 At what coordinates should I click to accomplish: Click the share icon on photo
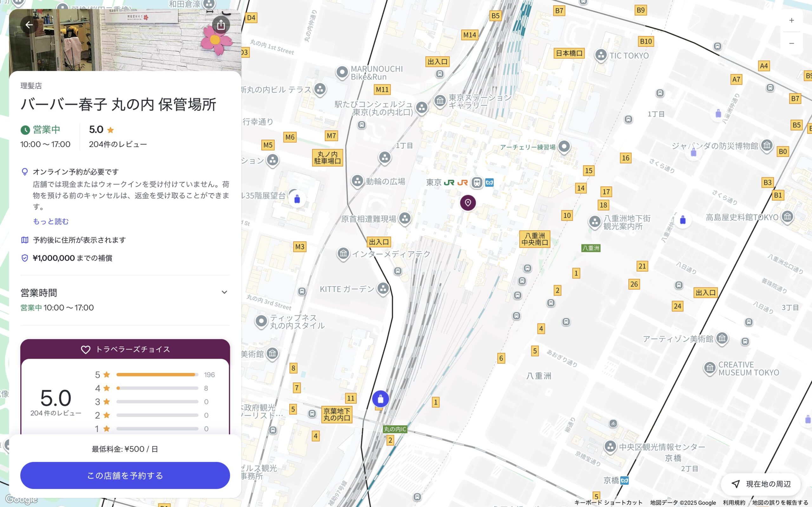(x=221, y=25)
